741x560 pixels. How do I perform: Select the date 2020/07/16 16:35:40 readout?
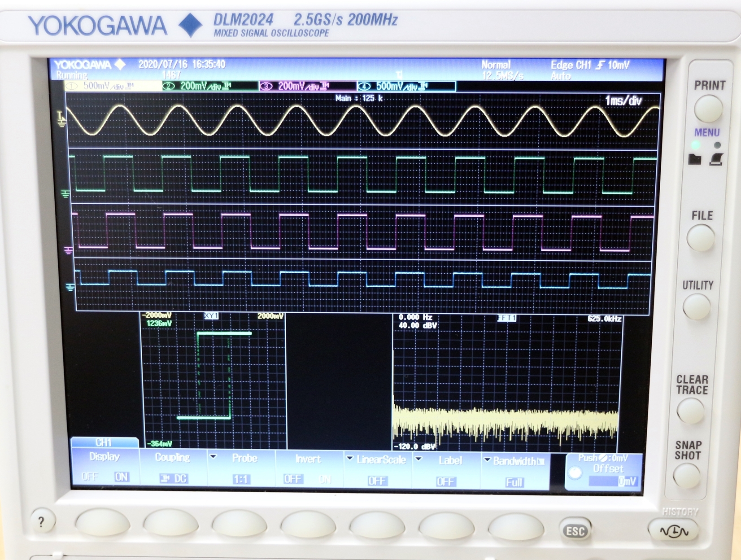click(x=182, y=64)
